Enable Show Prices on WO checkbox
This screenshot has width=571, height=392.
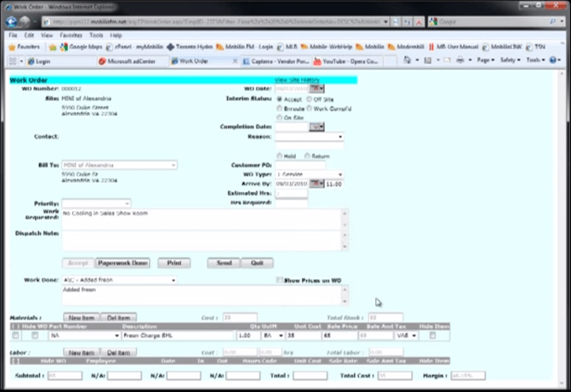click(279, 280)
